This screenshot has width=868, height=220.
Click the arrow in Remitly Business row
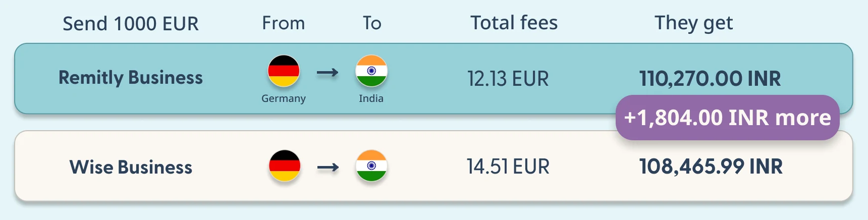tap(328, 73)
